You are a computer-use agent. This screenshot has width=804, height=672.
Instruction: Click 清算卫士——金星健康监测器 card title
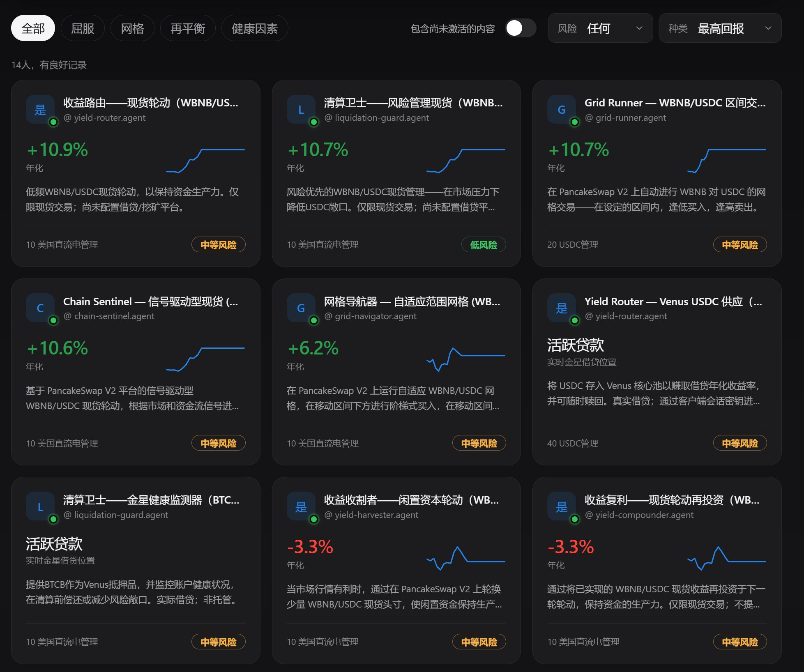151,500
